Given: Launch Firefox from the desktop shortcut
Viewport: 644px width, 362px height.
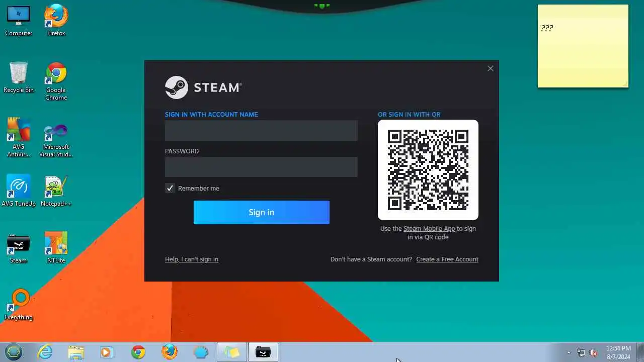Looking at the screenshot, I should (x=56, y=21).
